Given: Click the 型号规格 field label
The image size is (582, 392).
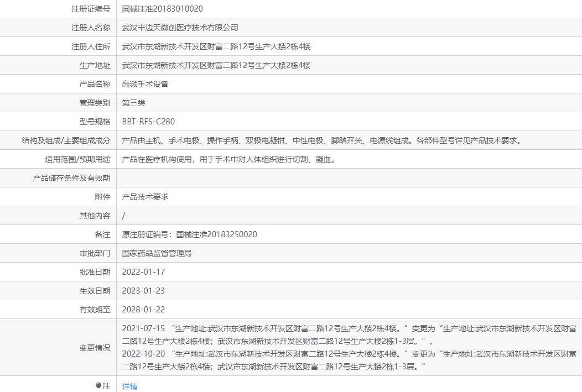Looking at the screenshot, I should (95, 122).
